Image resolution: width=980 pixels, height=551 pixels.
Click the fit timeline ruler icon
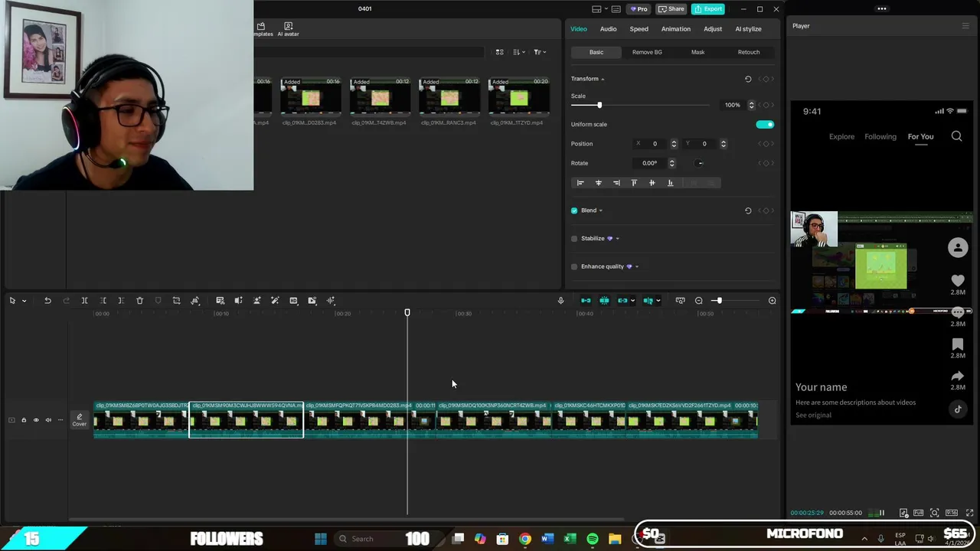pyautogui.click(x=680, y=301)
